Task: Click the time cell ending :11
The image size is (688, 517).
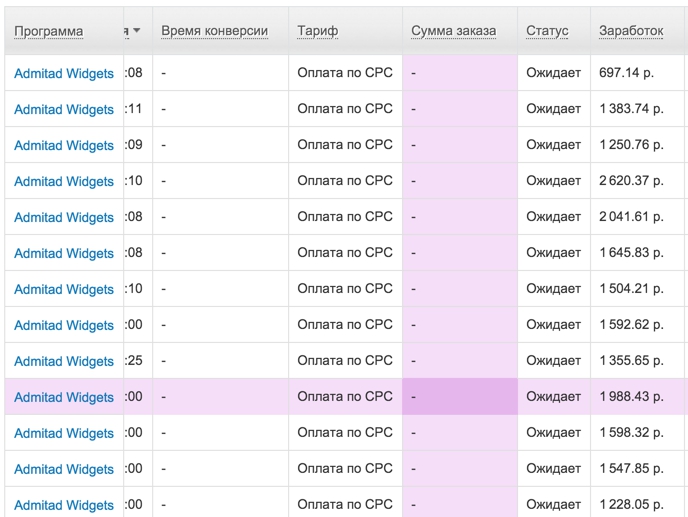Action: (x=138, y=109)
